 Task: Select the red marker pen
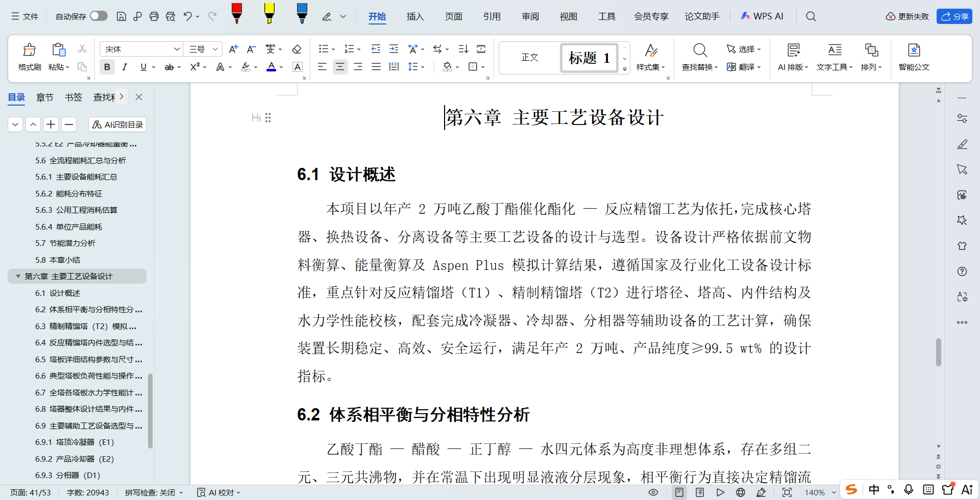coord(236,13)
